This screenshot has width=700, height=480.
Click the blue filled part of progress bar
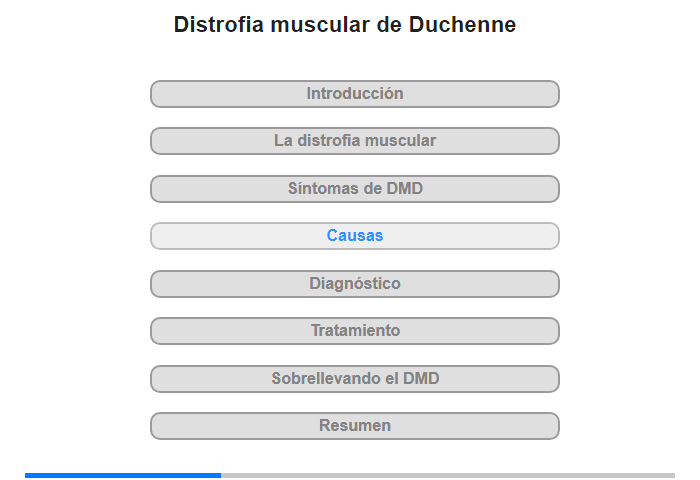coord(123,476)
